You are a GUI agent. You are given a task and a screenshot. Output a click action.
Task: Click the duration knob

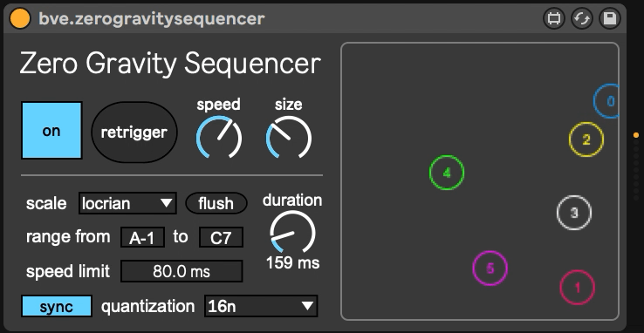click(x=292, y=233)
